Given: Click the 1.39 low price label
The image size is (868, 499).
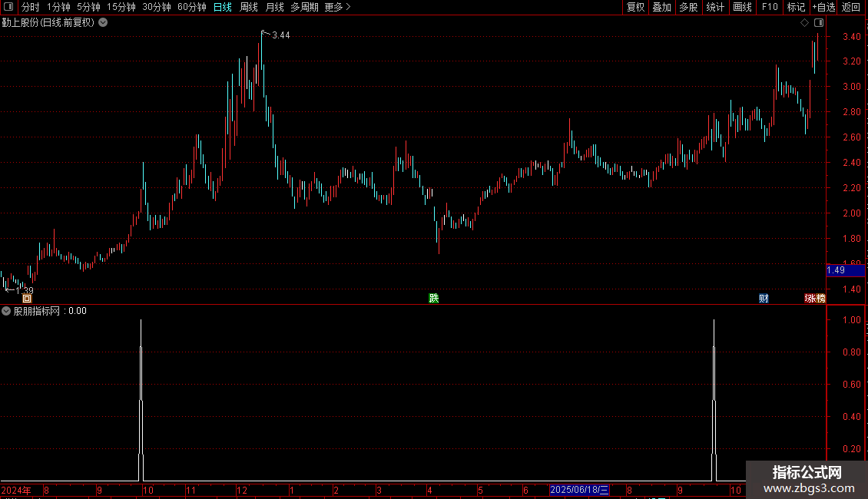Looking at the screenshot, I should (25, 290).
